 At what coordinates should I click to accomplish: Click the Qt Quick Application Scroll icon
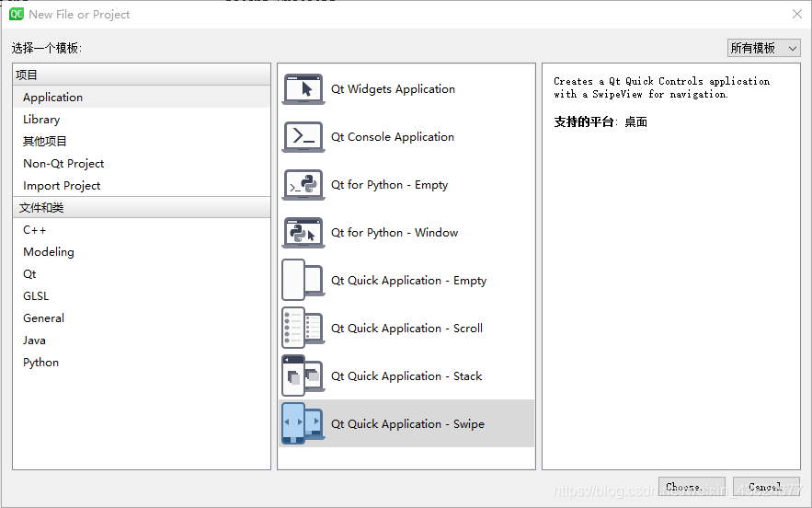(303, 329)
